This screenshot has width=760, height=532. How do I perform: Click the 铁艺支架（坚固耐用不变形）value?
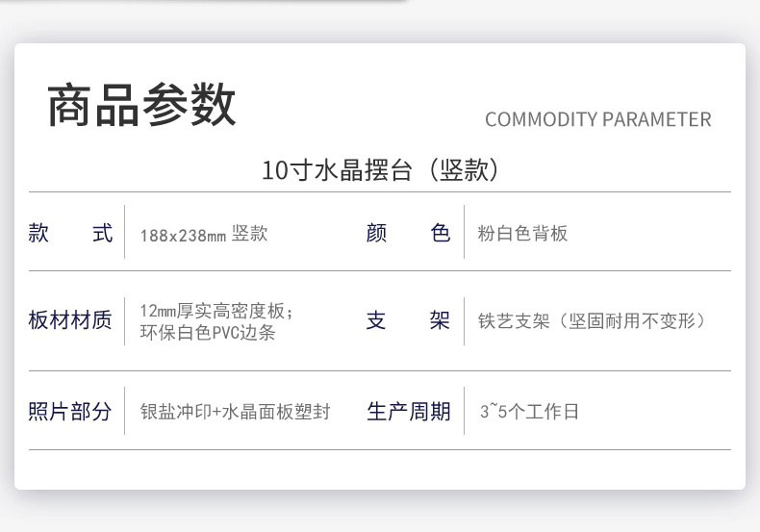(592, 320)
